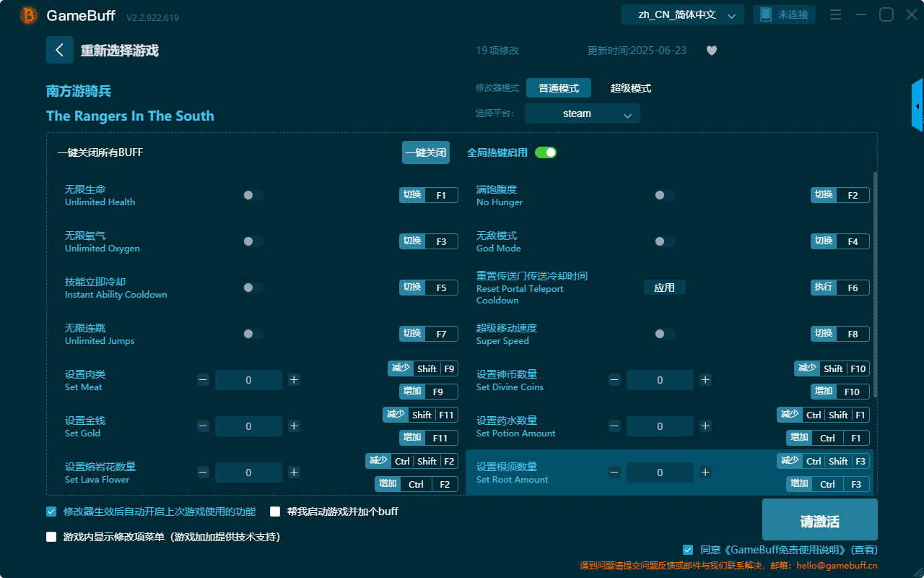This screenshot has width=924, height=578.
Task: Apply the Reset Portal Teleport Cooldown 应用 button
Action: [x=664, y=287]
